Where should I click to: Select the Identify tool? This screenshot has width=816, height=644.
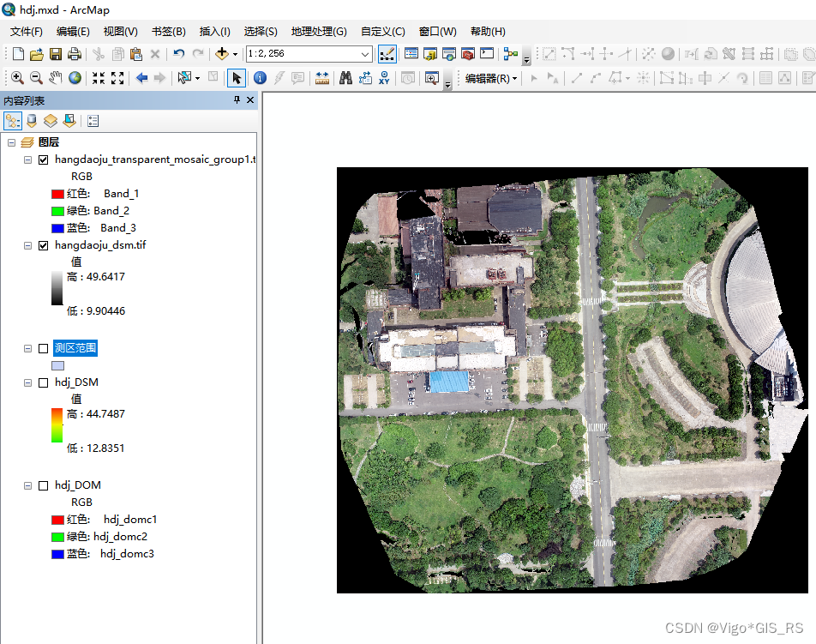pos(260,78)
